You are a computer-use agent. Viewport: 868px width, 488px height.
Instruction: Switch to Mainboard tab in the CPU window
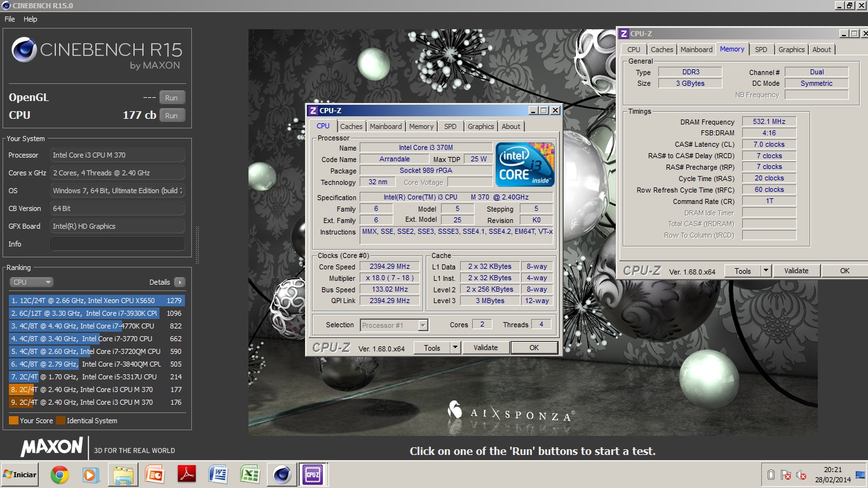click(x=386, y=126)
